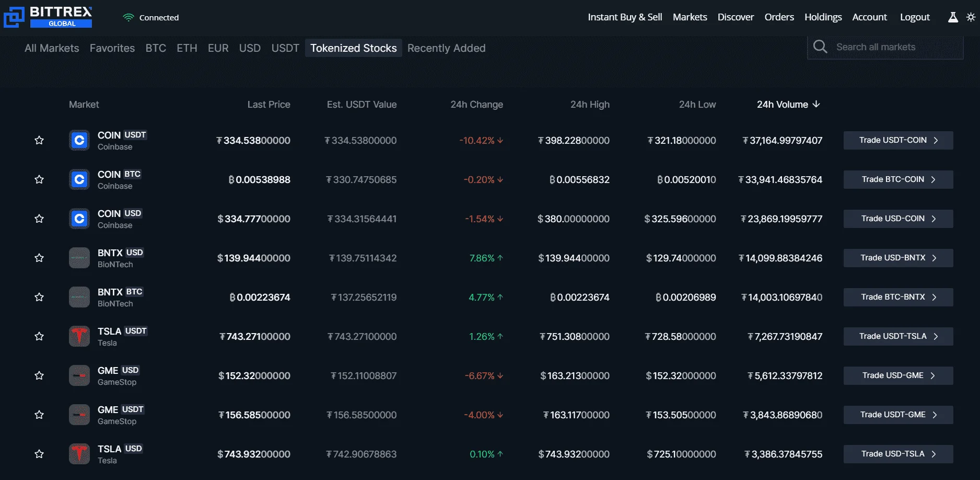Switch to the BTC markets tab

coord(156,48)
